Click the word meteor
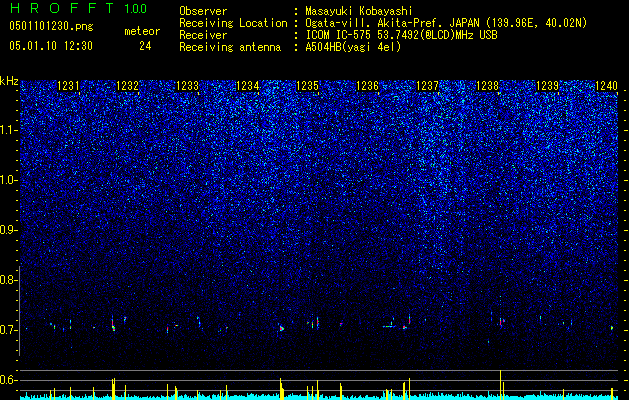The height and width of the screenshot is (400, 629). [x=142, y=31]
